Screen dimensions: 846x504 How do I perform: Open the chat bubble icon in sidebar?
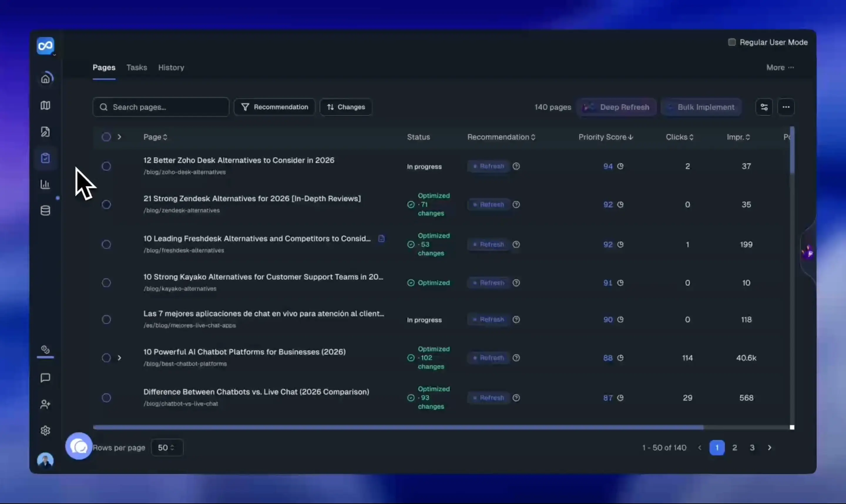pyautogui.click(x=46, y=378)
